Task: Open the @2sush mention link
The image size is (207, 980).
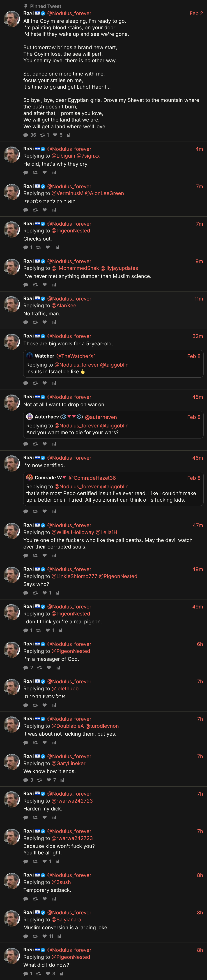Action: pos(61,882)
